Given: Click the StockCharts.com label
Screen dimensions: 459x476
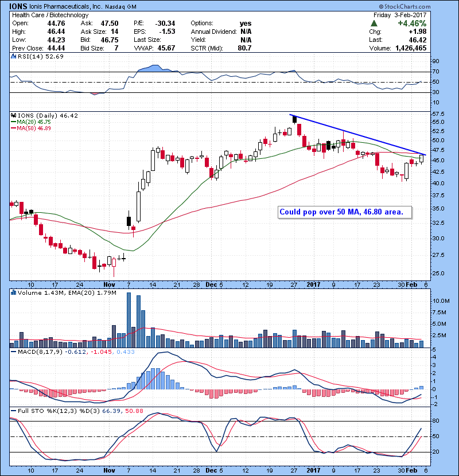Looking at the screenshot, I should pos(404,6).
